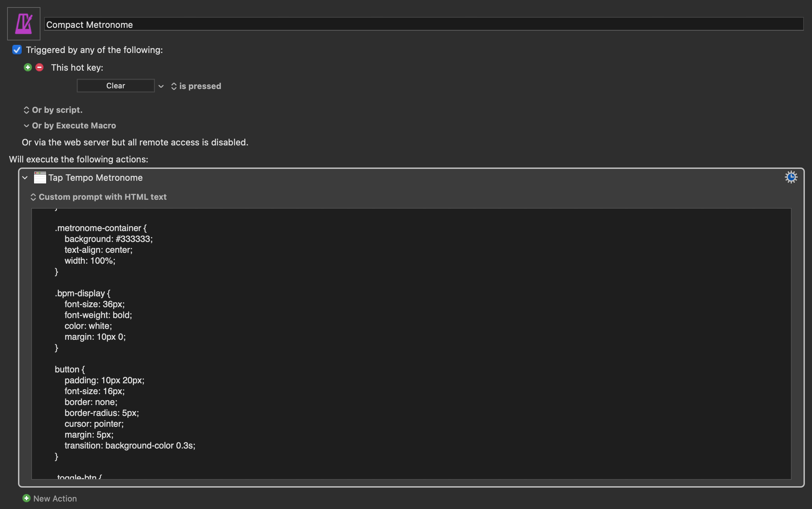Click the purple metronome macro icon
This screenshot has width=812, height=509.
24,24
